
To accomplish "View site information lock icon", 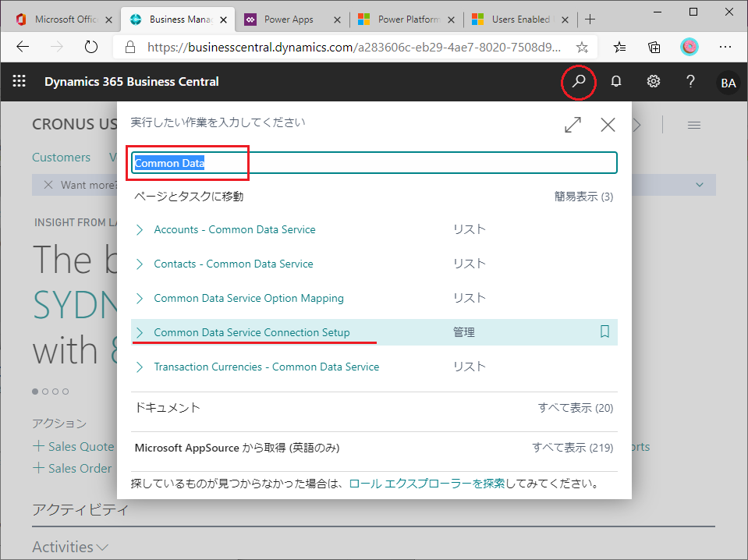I will 129,47.
